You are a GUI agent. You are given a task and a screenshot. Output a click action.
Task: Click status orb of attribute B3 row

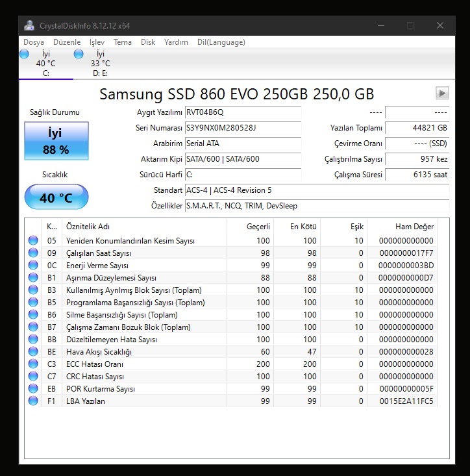(33, 290)
